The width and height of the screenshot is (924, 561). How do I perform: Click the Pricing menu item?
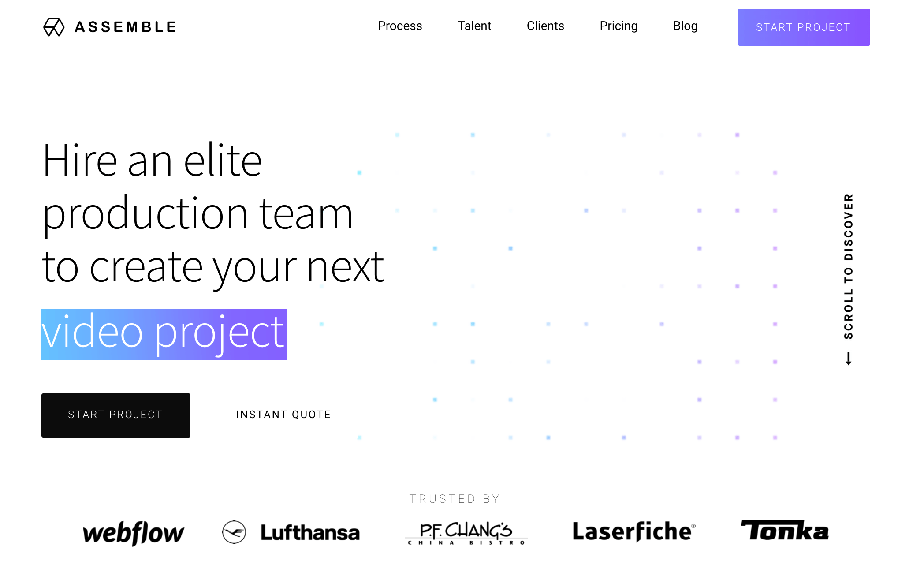[x=618, y=26]
